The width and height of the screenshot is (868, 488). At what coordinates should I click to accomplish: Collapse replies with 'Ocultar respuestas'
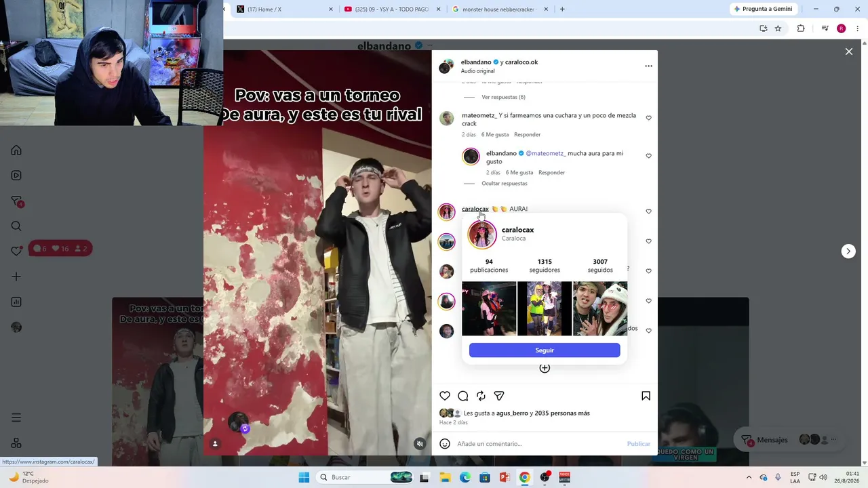coord(505,184)
